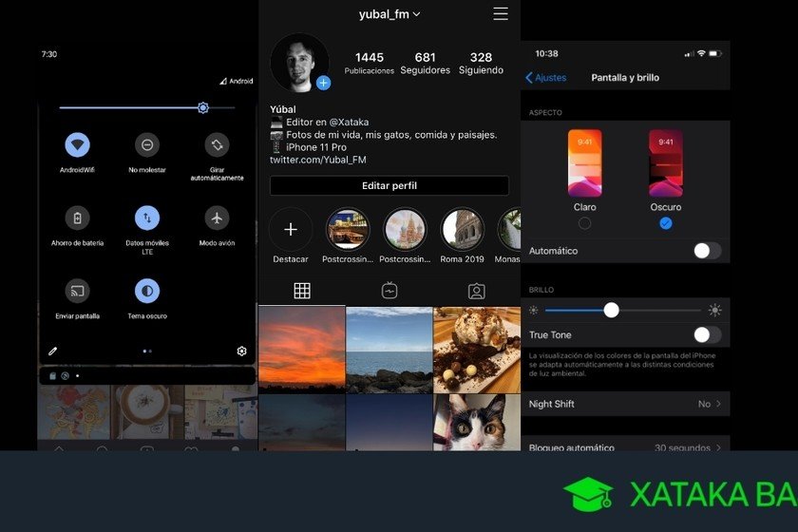Open the Instagram hamburger menu
The height and width of the screenshot is (532, 798).
point(501,14)
